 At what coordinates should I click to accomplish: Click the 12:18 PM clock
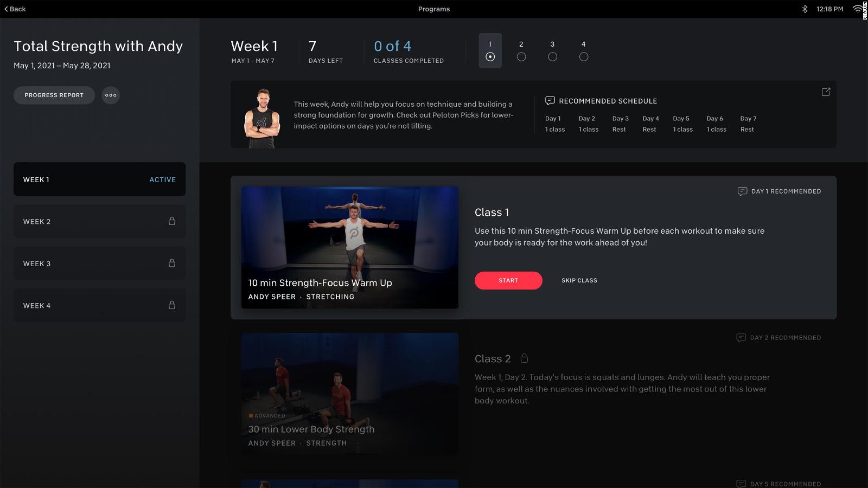[829, 9]
